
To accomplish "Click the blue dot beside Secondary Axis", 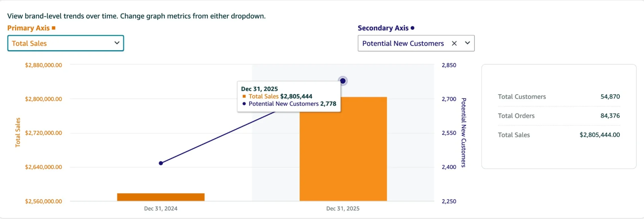I will pyautogui.click(x=413, y=28).
